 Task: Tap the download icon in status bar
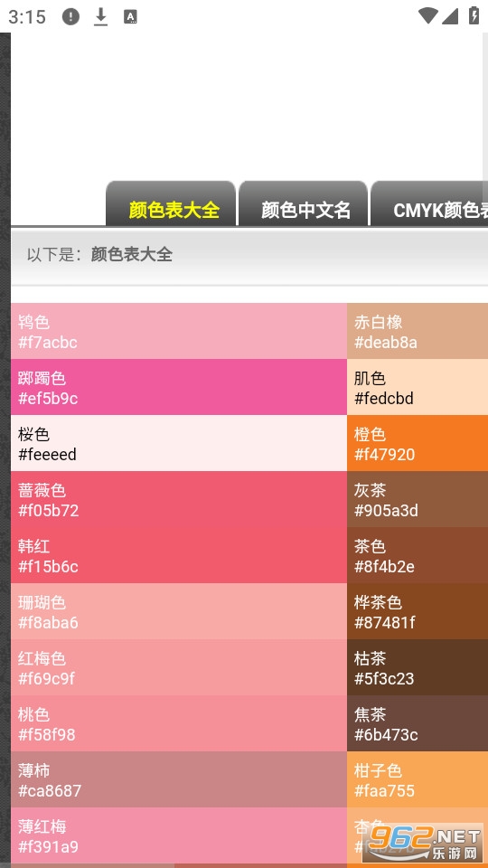click(100, 17)
